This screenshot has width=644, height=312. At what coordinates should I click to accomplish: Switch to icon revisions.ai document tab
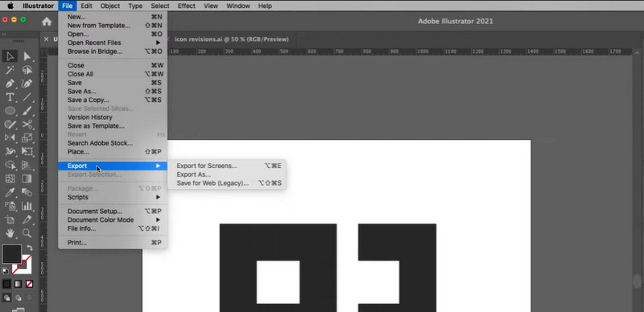coord(232,39)
